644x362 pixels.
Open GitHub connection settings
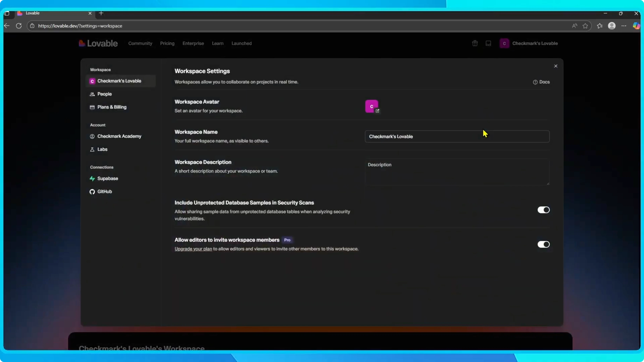[x=121, y=191]
